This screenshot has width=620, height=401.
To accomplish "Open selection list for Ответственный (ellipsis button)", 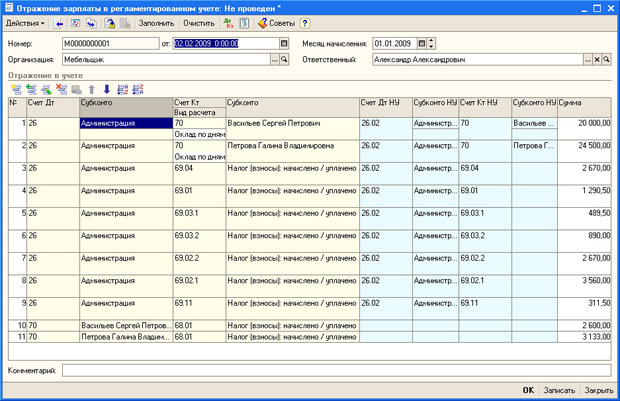I will 588,60.
